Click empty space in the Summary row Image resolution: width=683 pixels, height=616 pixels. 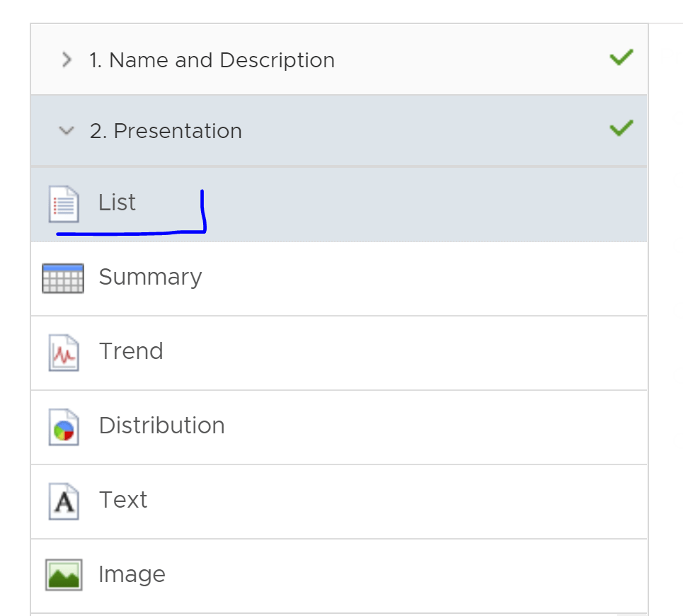coord(425,278)
